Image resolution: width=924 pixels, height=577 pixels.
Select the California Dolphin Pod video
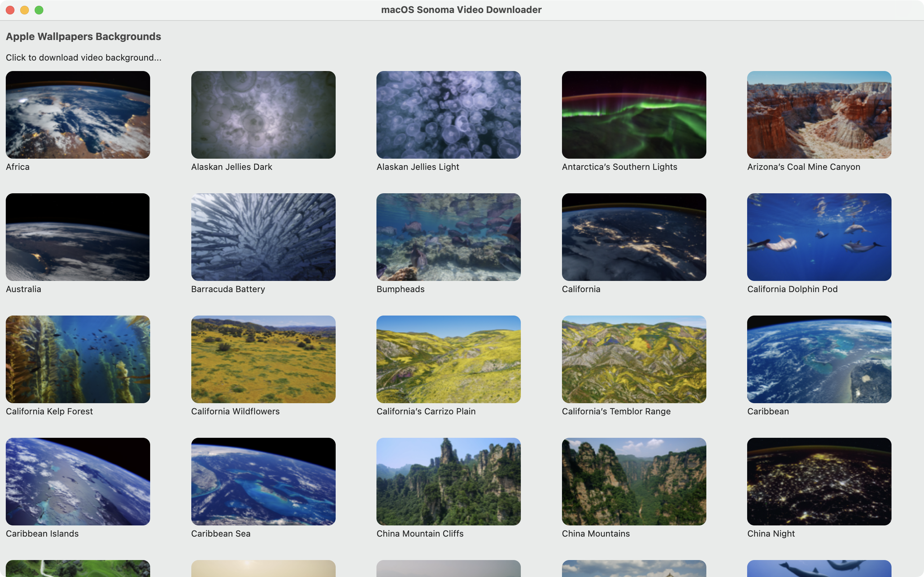pos(819,237)
